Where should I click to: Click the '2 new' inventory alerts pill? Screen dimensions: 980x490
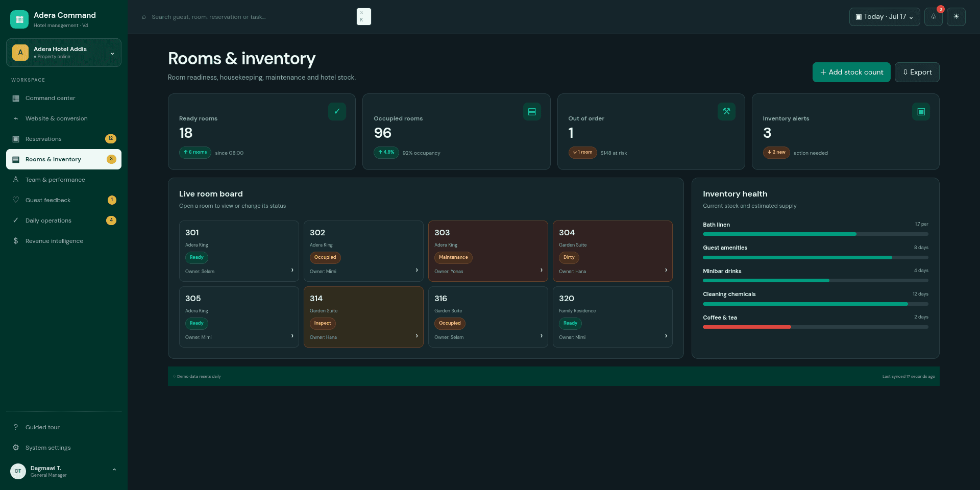[x=776, y=153]
